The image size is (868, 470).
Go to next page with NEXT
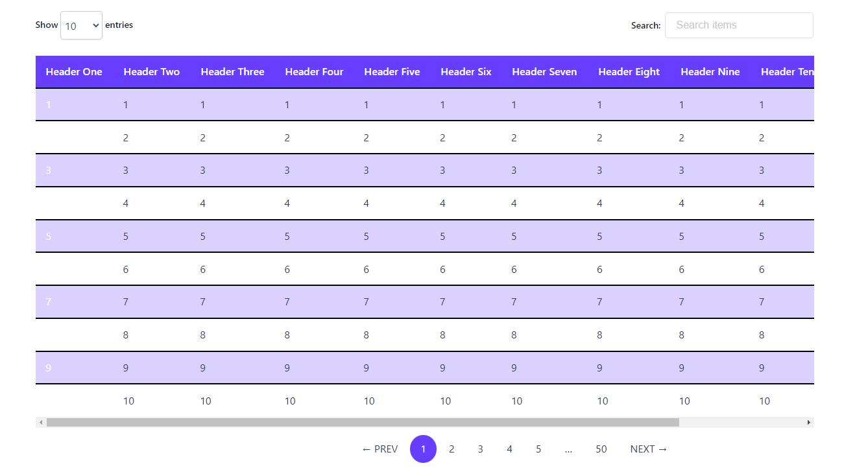click(649, 449)
